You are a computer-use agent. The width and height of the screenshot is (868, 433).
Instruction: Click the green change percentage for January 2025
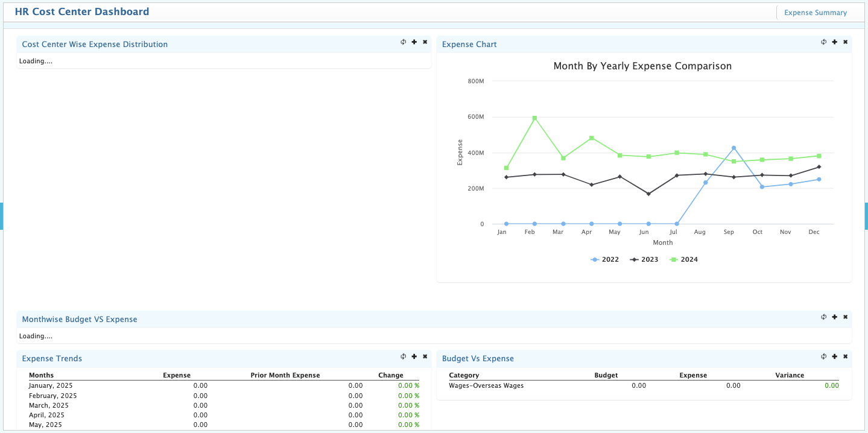coord(407,385)
